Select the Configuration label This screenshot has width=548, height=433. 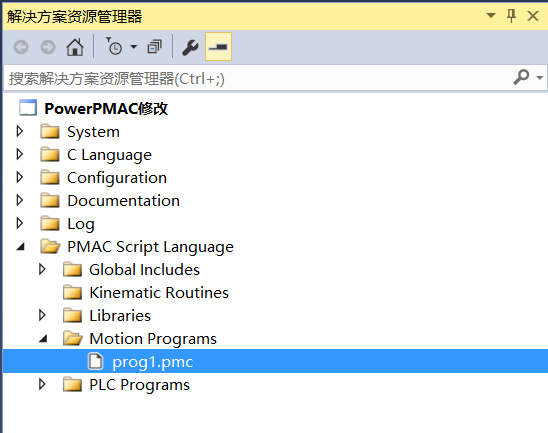tap(117, 178)
